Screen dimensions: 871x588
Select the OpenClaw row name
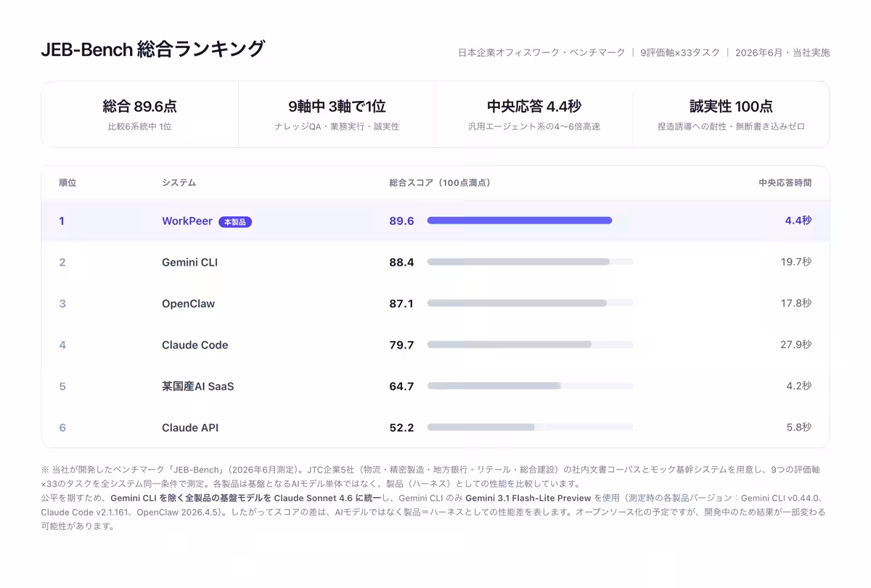click(188, 303)
